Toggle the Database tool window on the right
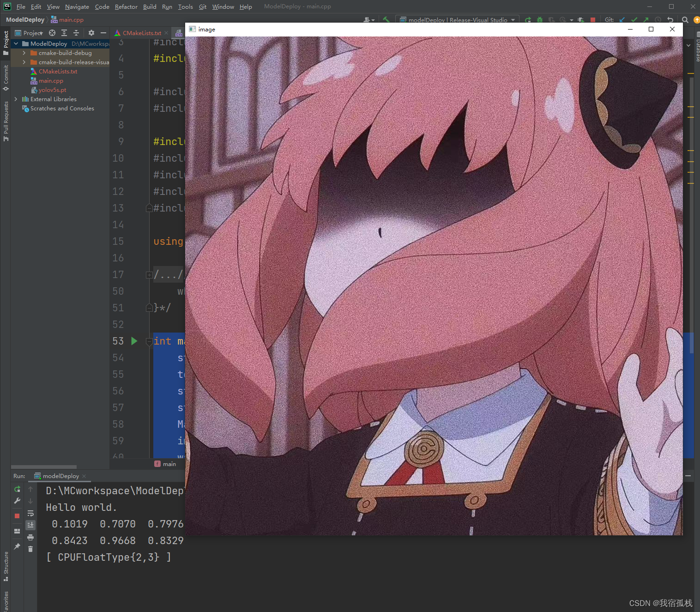Screen dimensions: 700x612 [x=697, y=46]
